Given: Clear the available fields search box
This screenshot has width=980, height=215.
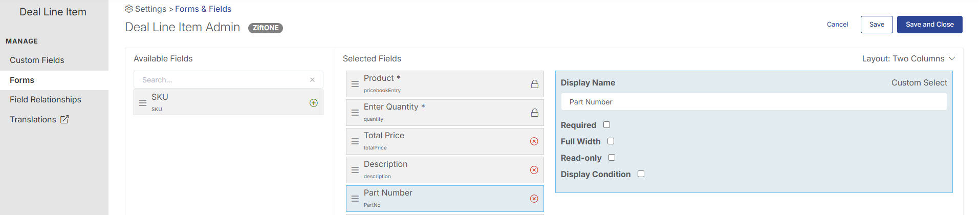Looking at the screenshot, I should (312, 80).
